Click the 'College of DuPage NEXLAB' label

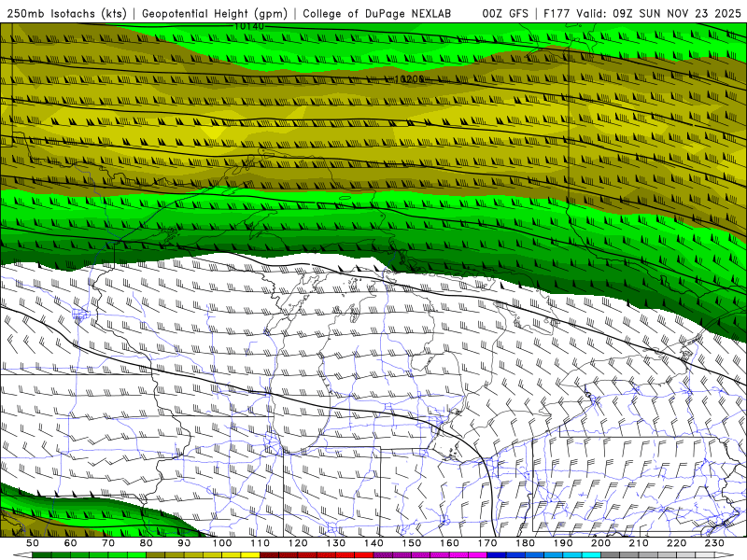tap(377, 13)
